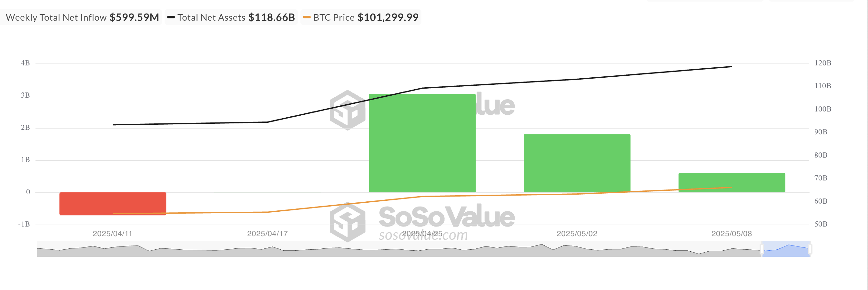Select the red outflow bar for 2025/04/11
Image resolution: width=868 pixels, height=290 pixels.
pyautogui.click(x=113, y=204)
